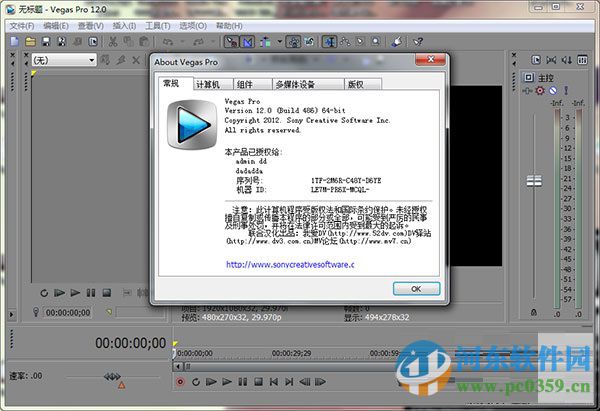The width and height of the screenshot is (600, 411).
Task: Open a project with the folder icon
Action: pos(30,41)
